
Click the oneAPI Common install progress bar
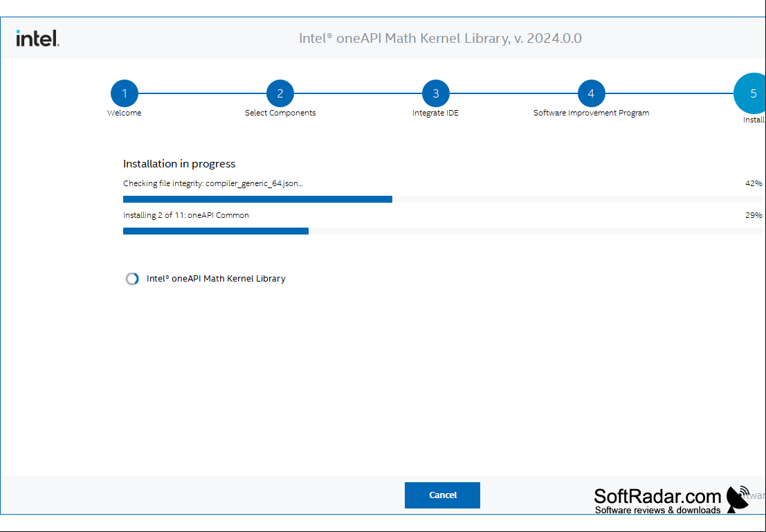tap(443, 231)
